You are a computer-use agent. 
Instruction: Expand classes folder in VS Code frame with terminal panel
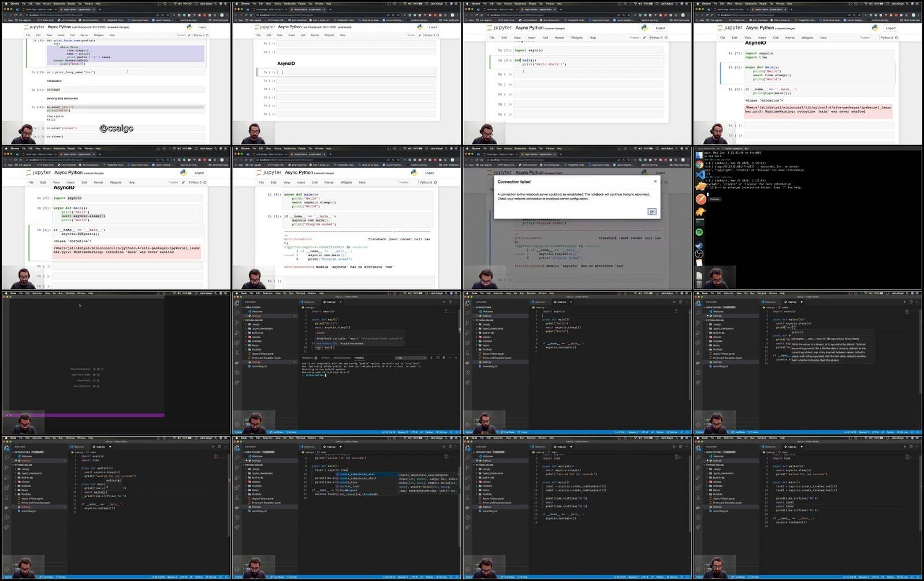click(254, 337)
